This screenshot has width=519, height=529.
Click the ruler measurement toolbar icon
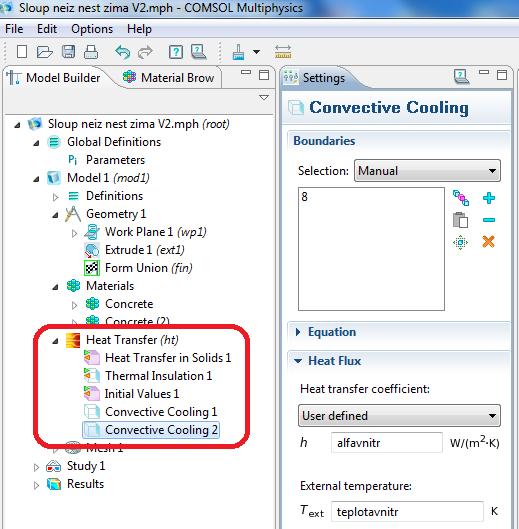pos(283,52)
